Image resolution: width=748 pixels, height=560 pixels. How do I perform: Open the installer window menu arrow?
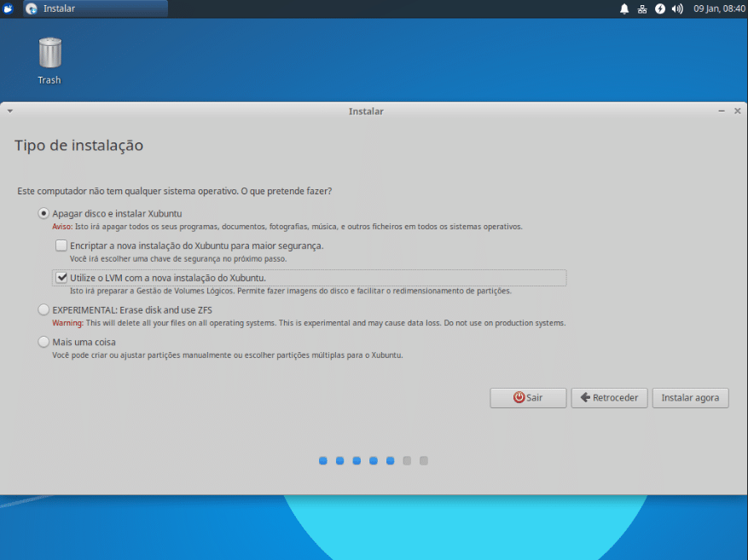point(10,111)
